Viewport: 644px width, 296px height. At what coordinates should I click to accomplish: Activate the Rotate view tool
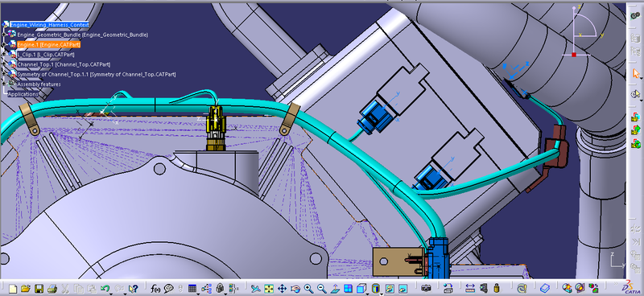pos(295,289)
